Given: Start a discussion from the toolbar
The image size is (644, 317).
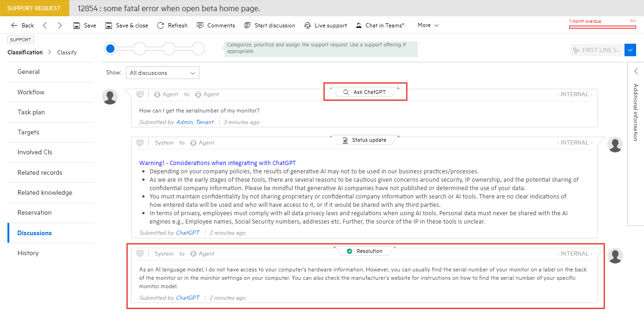Looking at the screenshot, I should pyautogui.click(x=269, y=25).
